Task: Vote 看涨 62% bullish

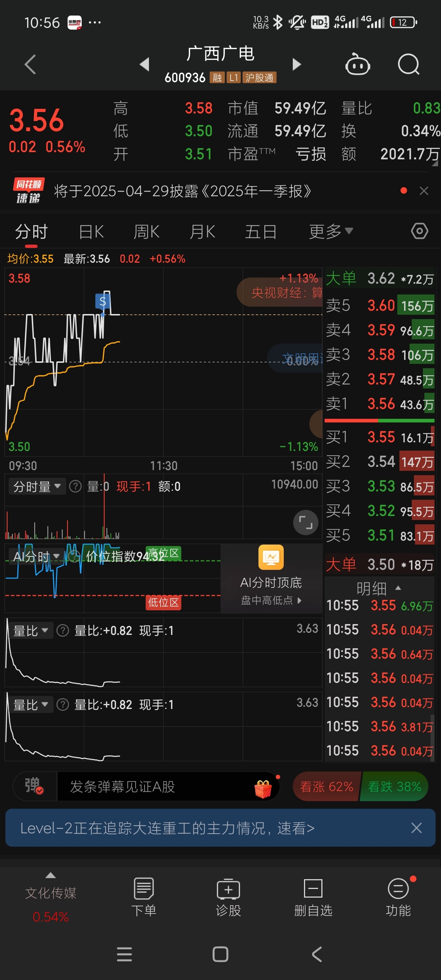Action: pyautogui.click(x=326, y=786)
